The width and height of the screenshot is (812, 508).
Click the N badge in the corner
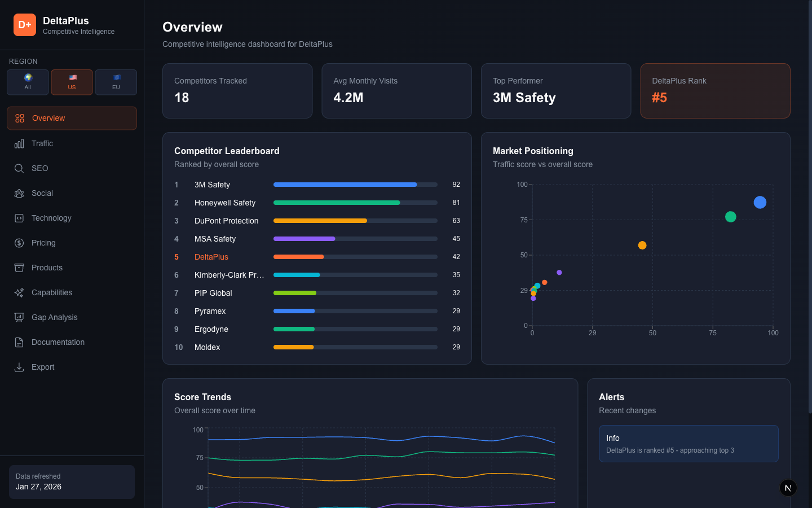[x=788, y=488]
